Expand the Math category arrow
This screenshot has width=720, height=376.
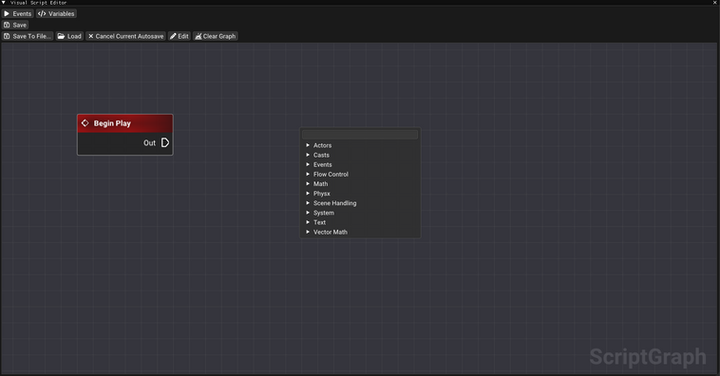308,184
